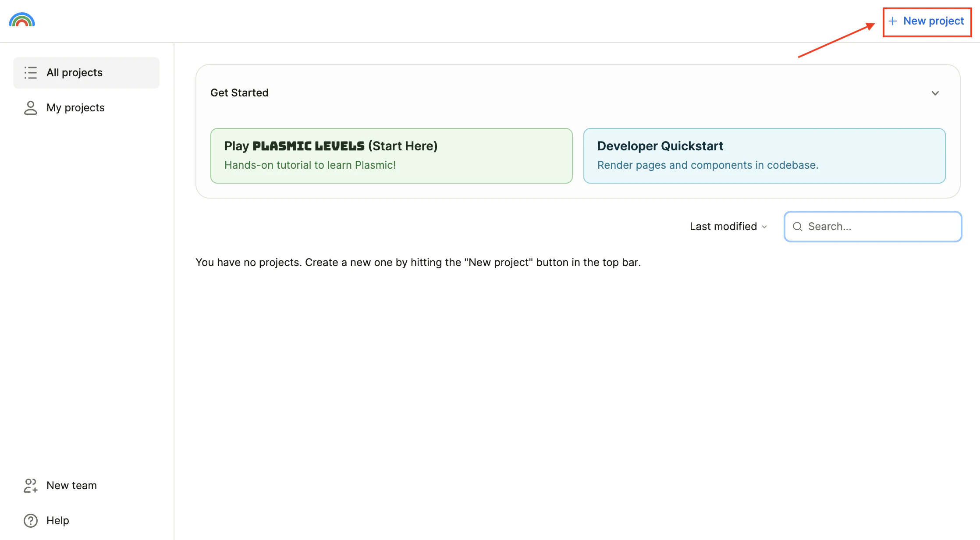The height and width of the screenshot is (540, 980).
Task: Open the Last modified sort dropdown
Action: point(728,227)
